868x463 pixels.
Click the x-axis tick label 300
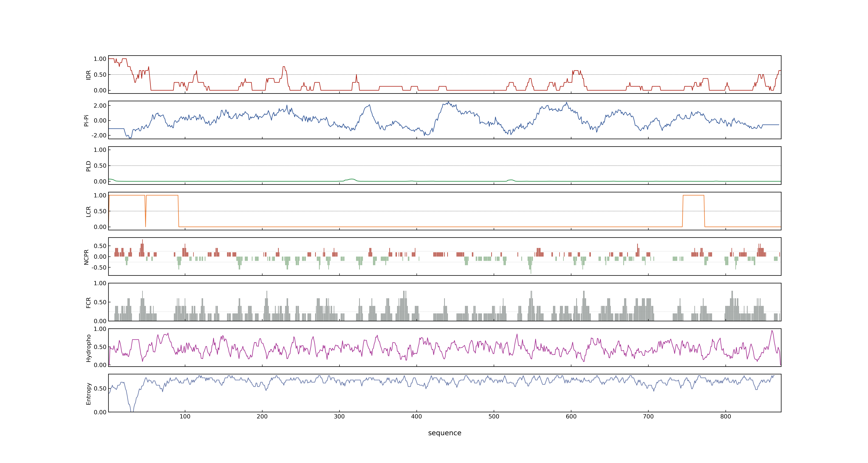(339, 416)
